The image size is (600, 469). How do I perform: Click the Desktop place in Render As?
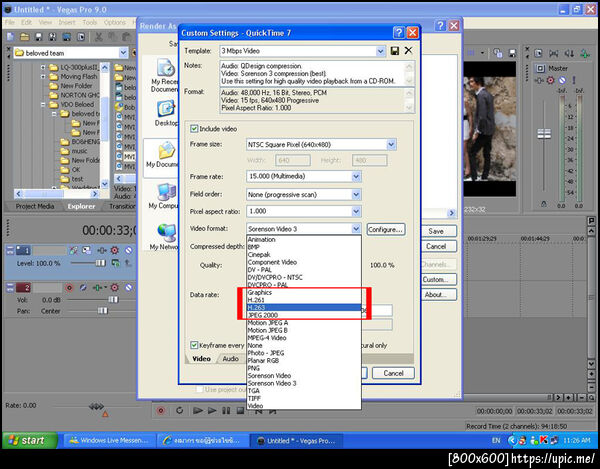click(x=166, y=113)
